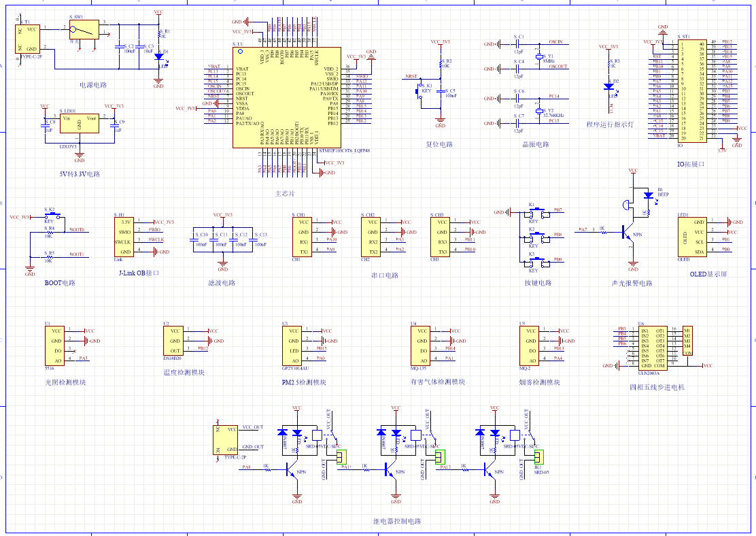Screen dimensions: 756x536
Task: Click the S_Y2 32.768KHz crystal
Action: tap(540, 110)
